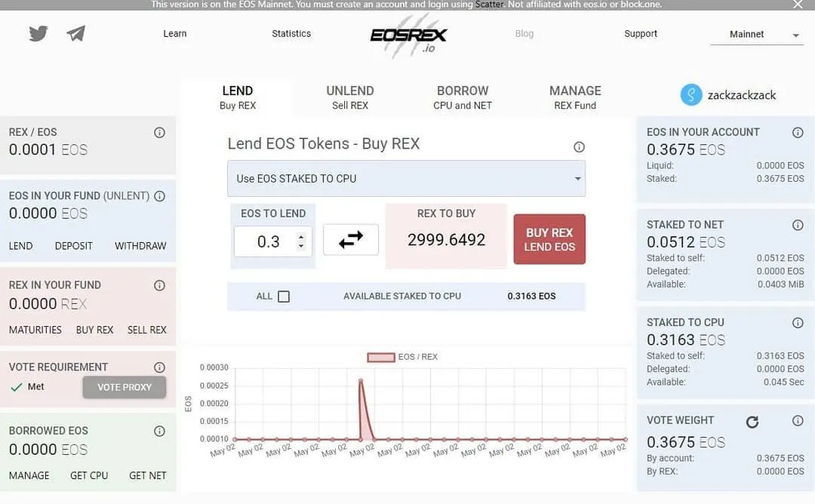
Task: Click the Met vote requirement status
Action: point(28,387)
